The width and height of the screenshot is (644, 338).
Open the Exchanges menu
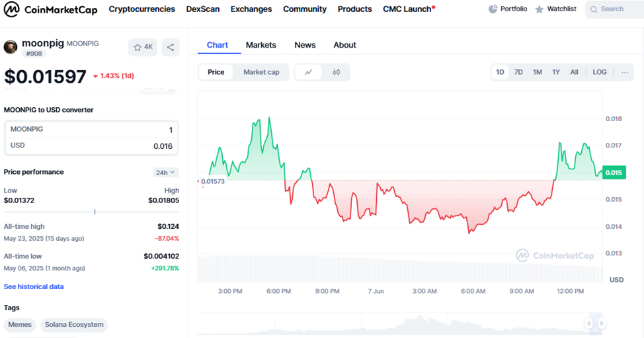(x=251, y=9)
